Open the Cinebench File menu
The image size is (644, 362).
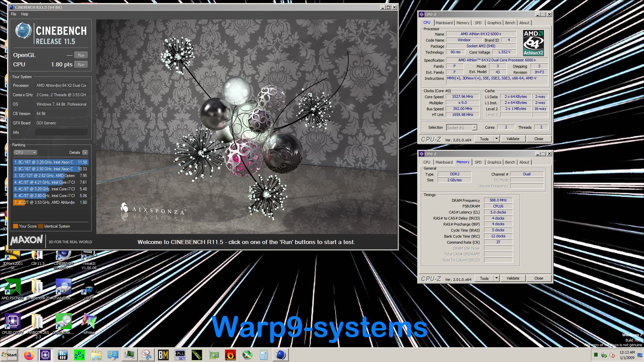pyautogui.click(x=13, y=14)
